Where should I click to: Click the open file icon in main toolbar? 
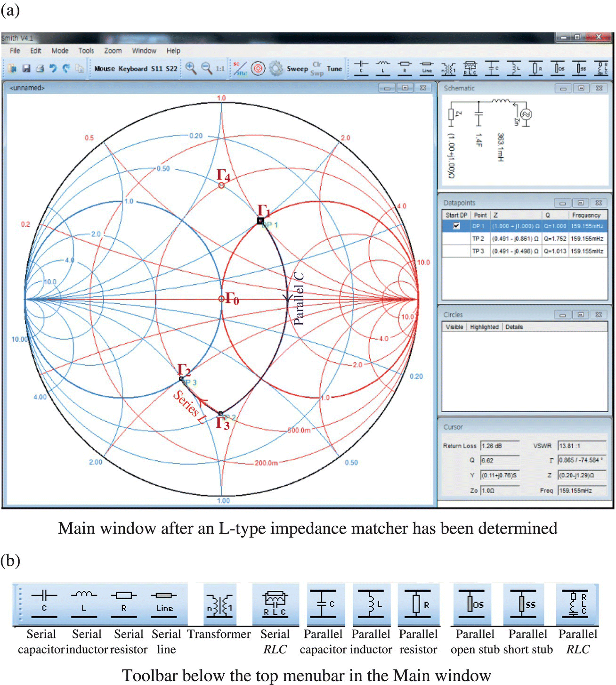point(12,69)
